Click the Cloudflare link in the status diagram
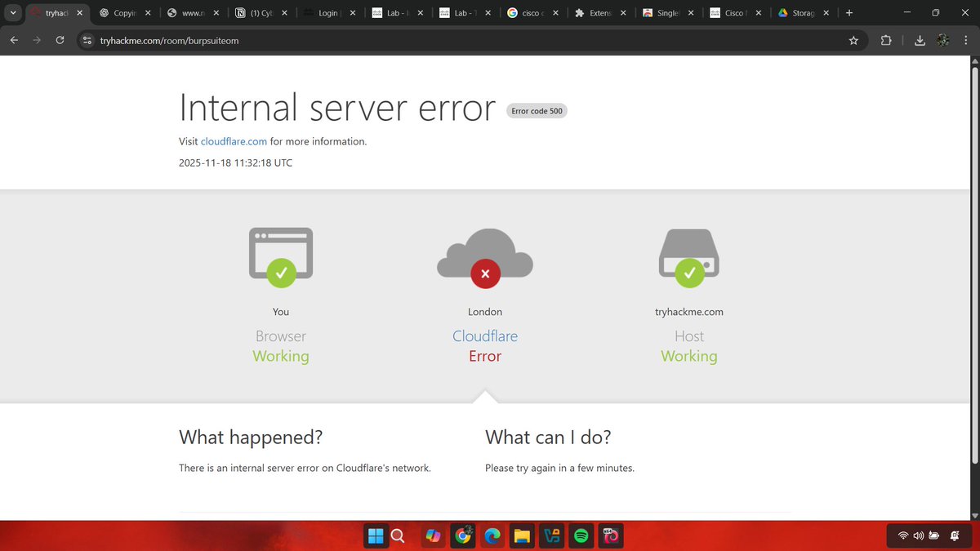Image resolution: width=980 pixels, height=551 pixels. tap(485, 335)
